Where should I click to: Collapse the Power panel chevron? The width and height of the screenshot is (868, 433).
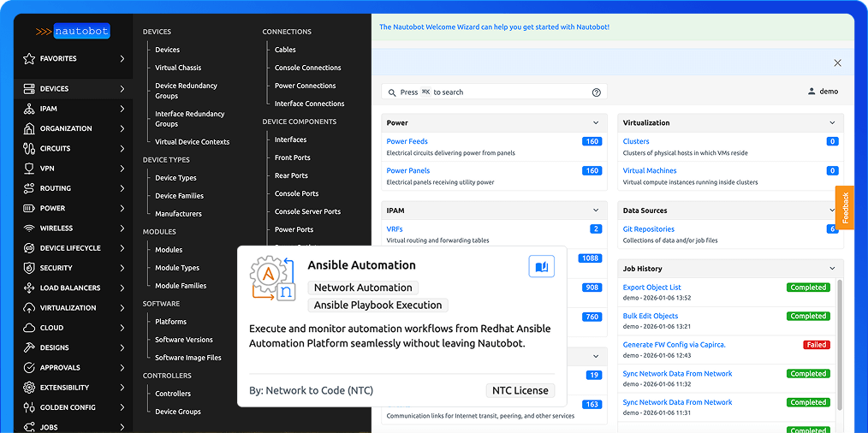click(596, 123)
